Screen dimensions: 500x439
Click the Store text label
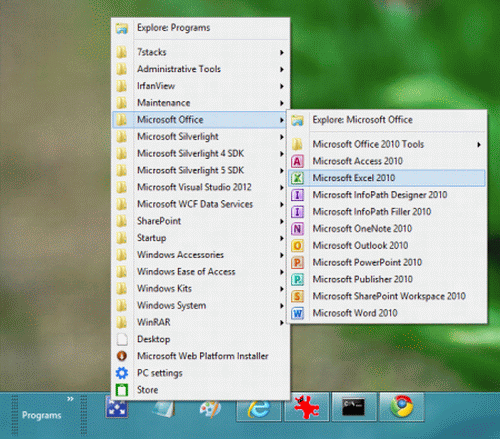[147, 390]
